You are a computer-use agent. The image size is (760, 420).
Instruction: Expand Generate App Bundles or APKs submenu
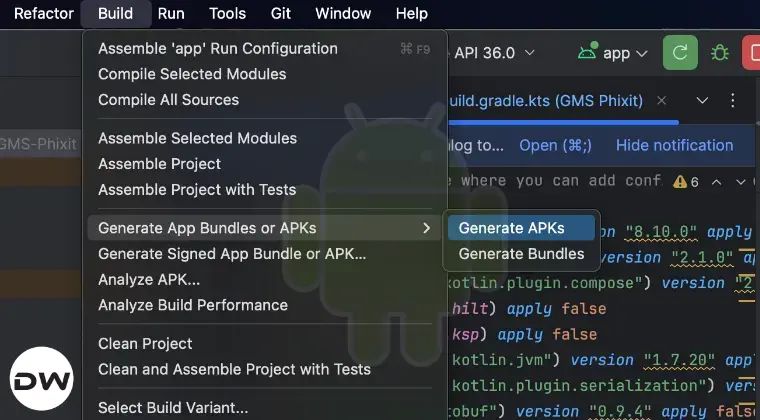(264, 228)
